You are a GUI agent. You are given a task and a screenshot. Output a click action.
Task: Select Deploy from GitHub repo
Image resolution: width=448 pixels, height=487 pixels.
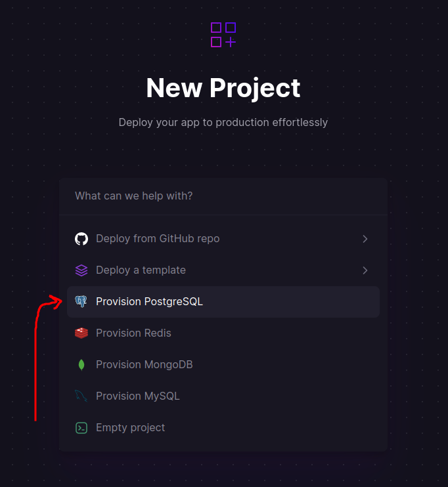(x=158, y=239)
